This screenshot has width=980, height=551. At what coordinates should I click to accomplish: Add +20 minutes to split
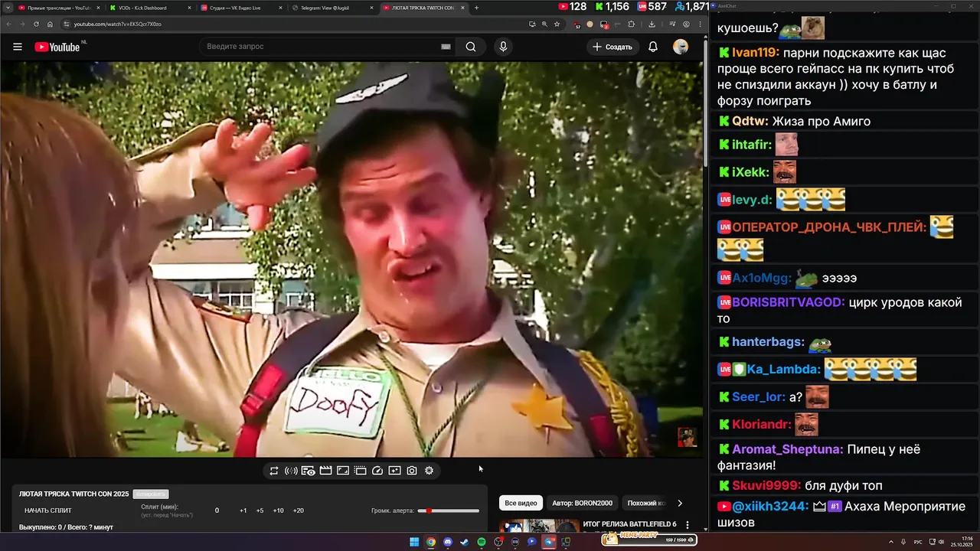299,510
